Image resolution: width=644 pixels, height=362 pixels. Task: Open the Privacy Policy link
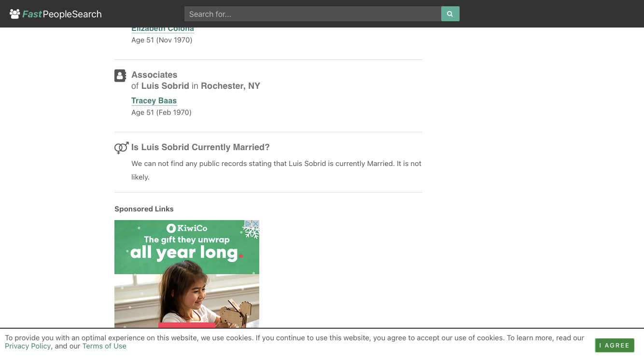(x=28, y=346)
